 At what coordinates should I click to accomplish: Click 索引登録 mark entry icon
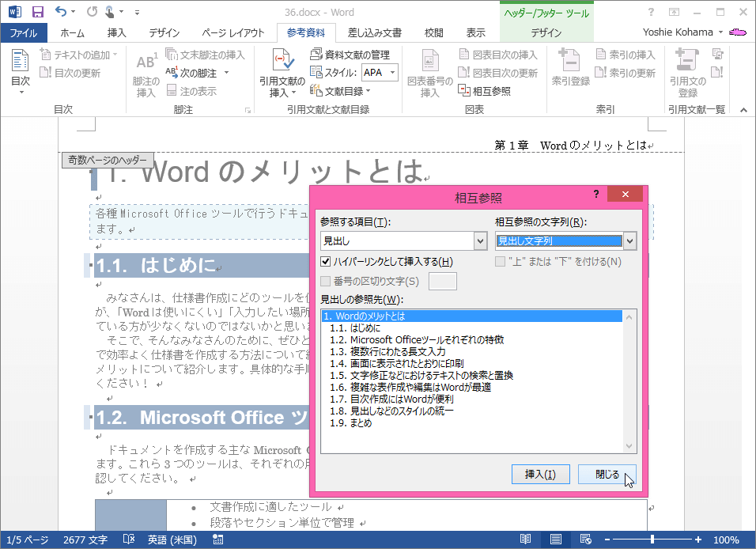coord(571,67)
